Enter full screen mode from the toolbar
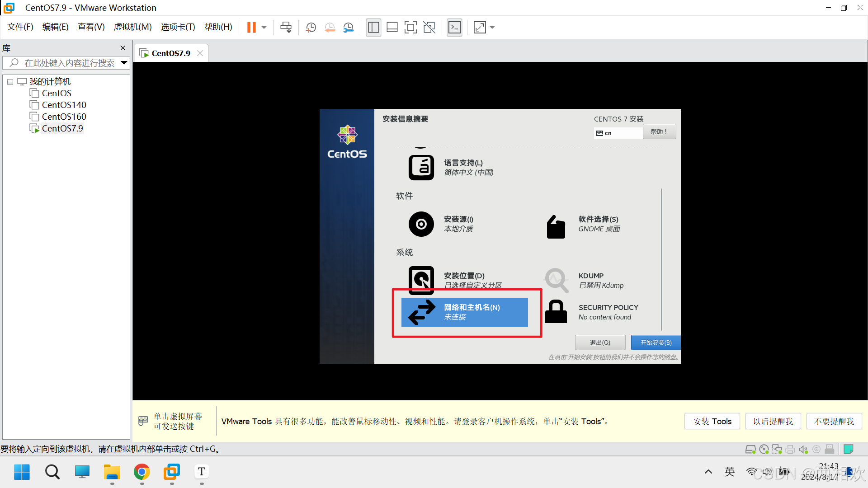 click(x=410, y=28)
